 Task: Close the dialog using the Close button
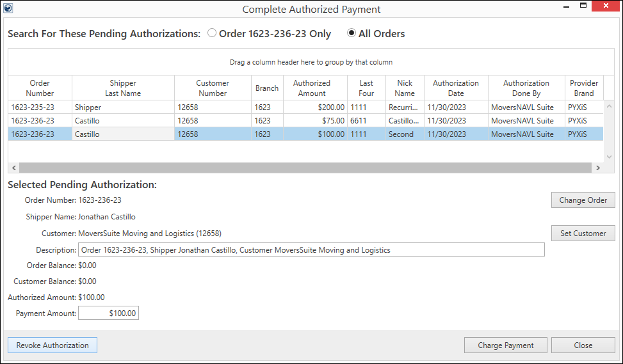[583, 345]
